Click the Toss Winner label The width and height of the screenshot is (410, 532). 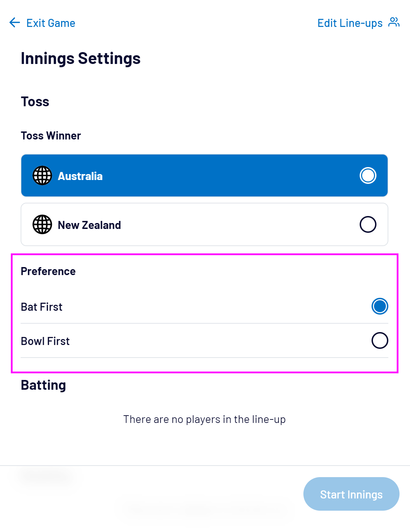click(x=51, y=136)
